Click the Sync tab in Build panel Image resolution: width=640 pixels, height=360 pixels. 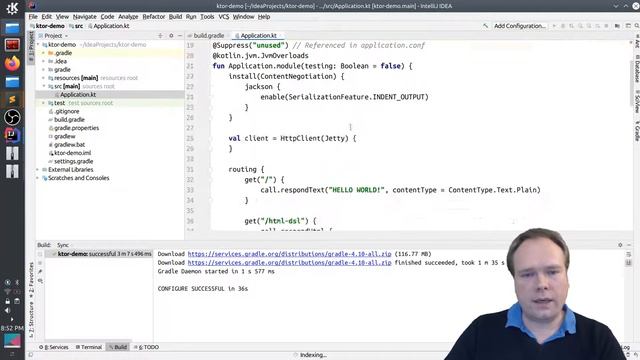pyautogui.click(x=63, y=245)
